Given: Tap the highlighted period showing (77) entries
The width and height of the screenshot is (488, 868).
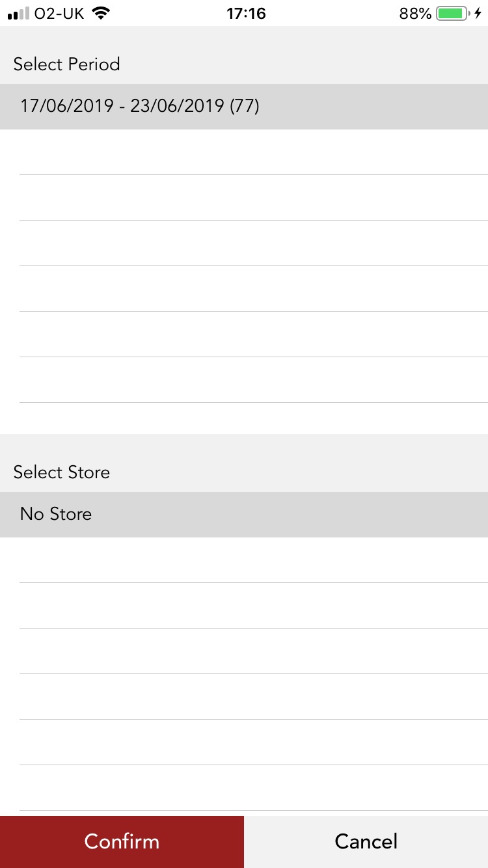Looking at the screenshot, I should 244,105.
